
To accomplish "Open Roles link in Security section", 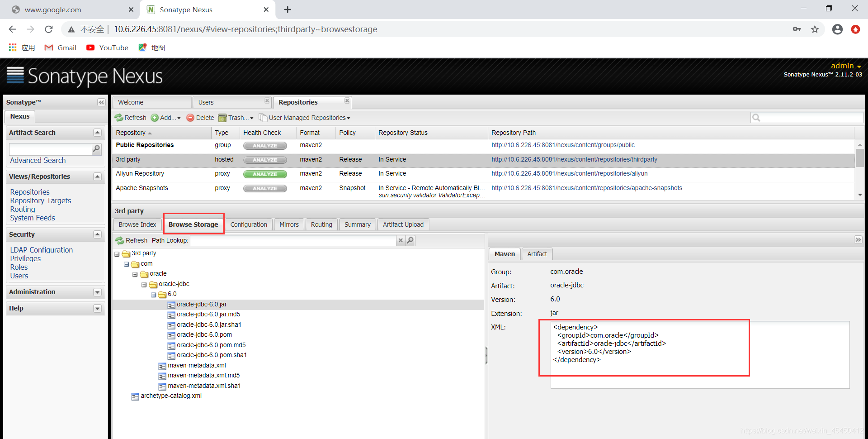I will [19, 267].
